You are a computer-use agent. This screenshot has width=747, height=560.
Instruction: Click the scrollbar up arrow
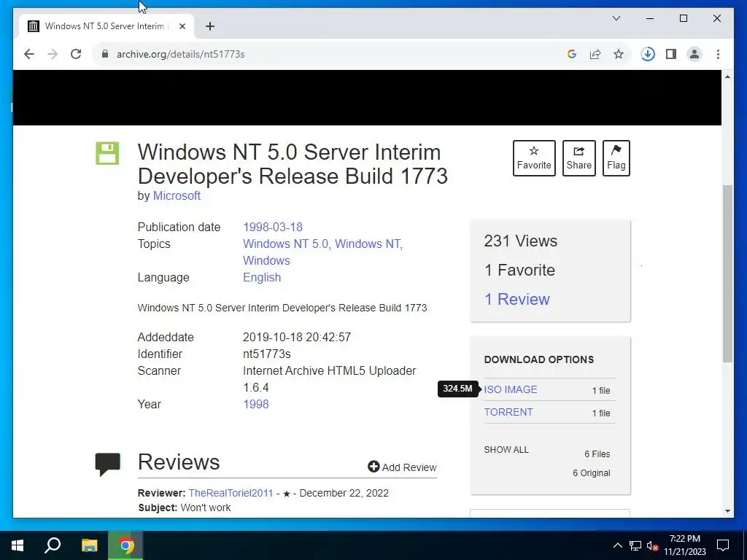tap(727, 77)
